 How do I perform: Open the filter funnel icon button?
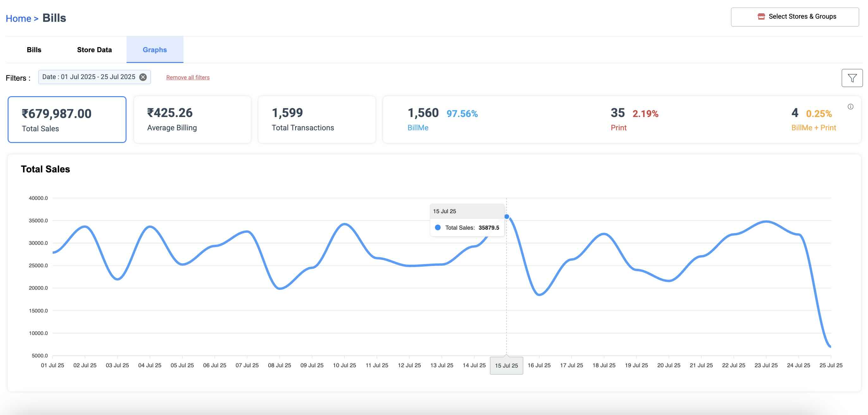[x=852, y=78]
